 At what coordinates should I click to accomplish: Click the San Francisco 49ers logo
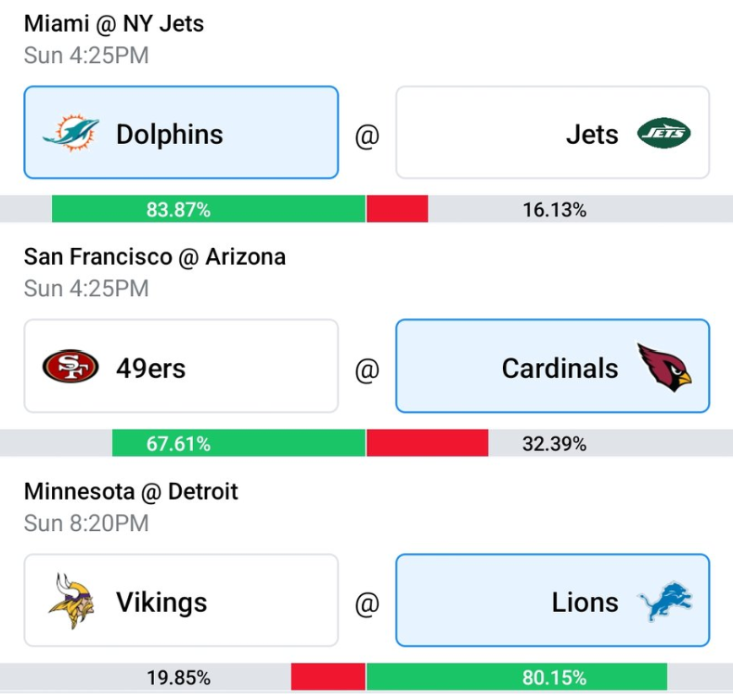pyautogui.click(x=71, y=368)
